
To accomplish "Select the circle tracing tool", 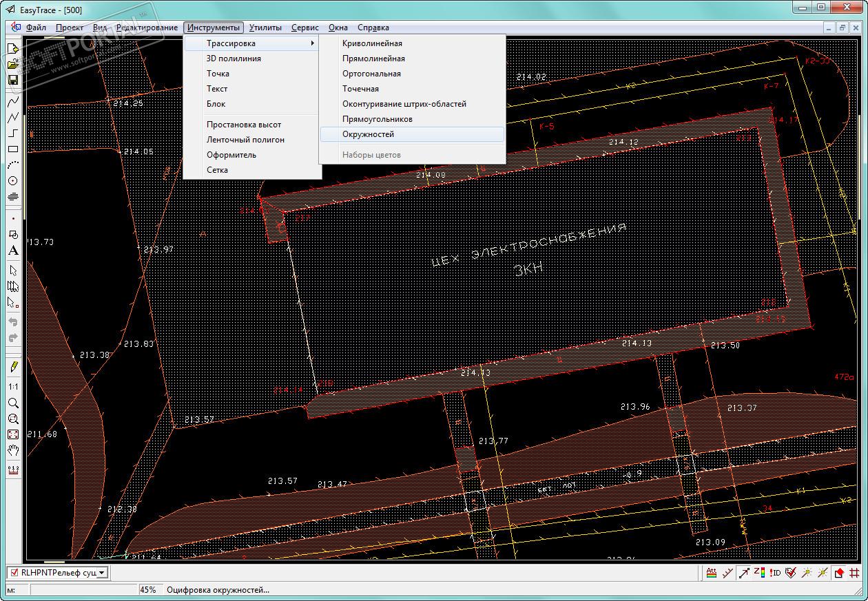I will (x=12, y=181).
